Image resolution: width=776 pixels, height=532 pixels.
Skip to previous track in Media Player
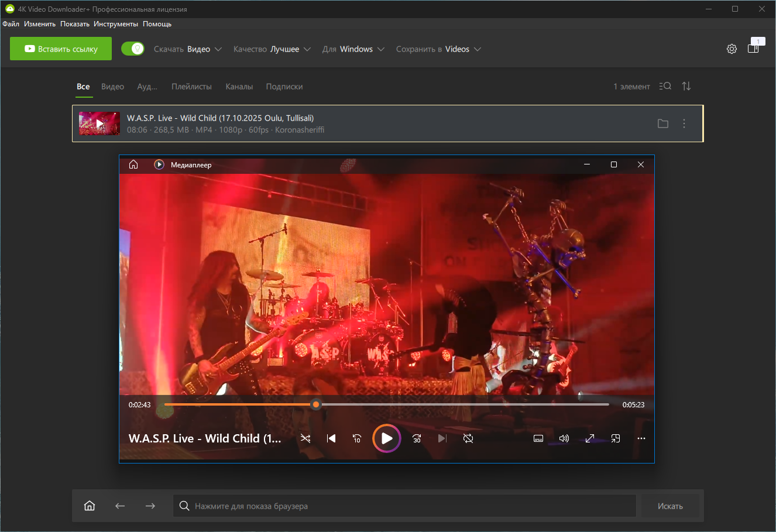coord(331,438)
